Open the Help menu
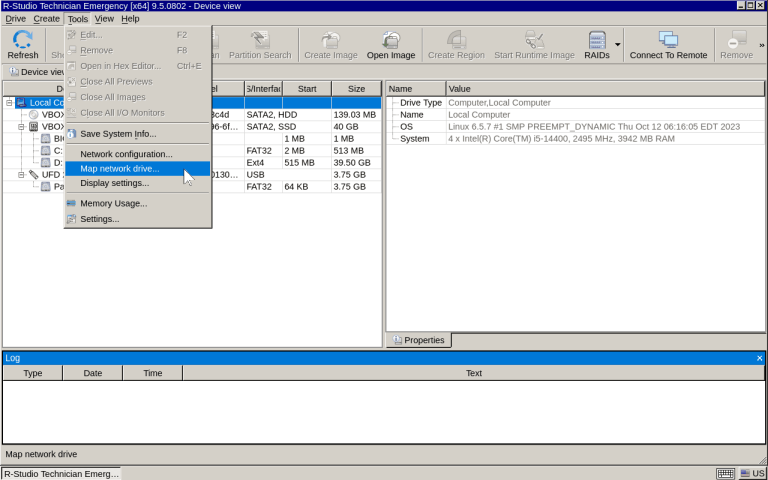 [130, 18]
